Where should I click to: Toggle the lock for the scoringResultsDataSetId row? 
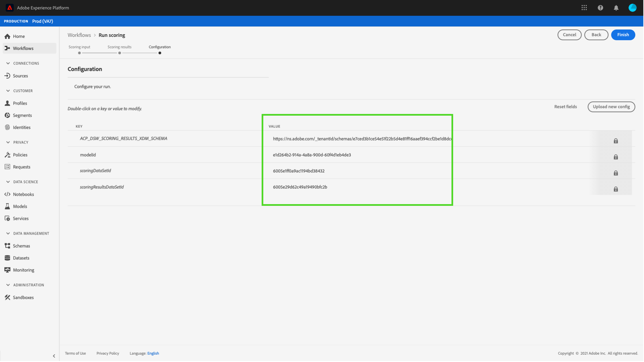click(615, 189)
